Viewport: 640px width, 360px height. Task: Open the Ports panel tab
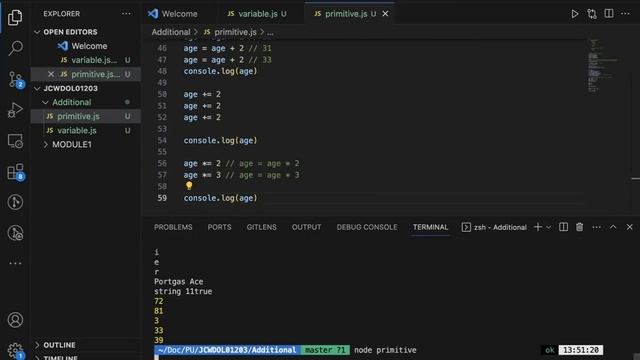click(219, 227)
